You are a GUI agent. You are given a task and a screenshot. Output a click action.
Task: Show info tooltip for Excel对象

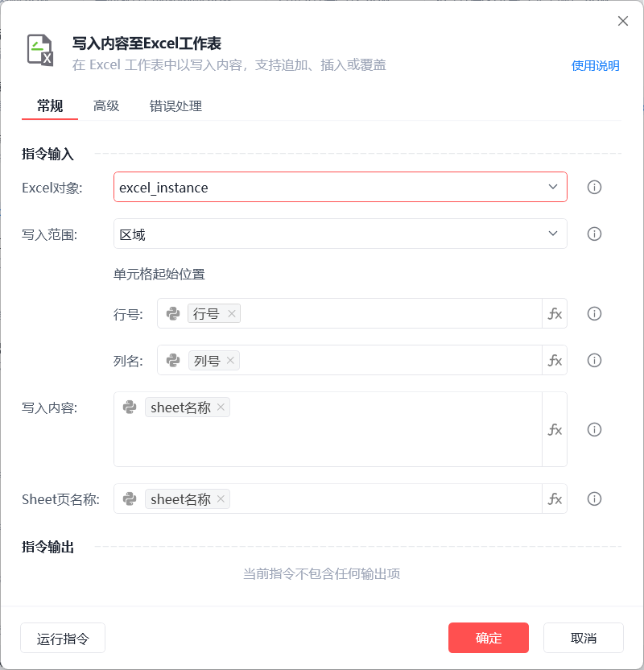click(594, 187)
